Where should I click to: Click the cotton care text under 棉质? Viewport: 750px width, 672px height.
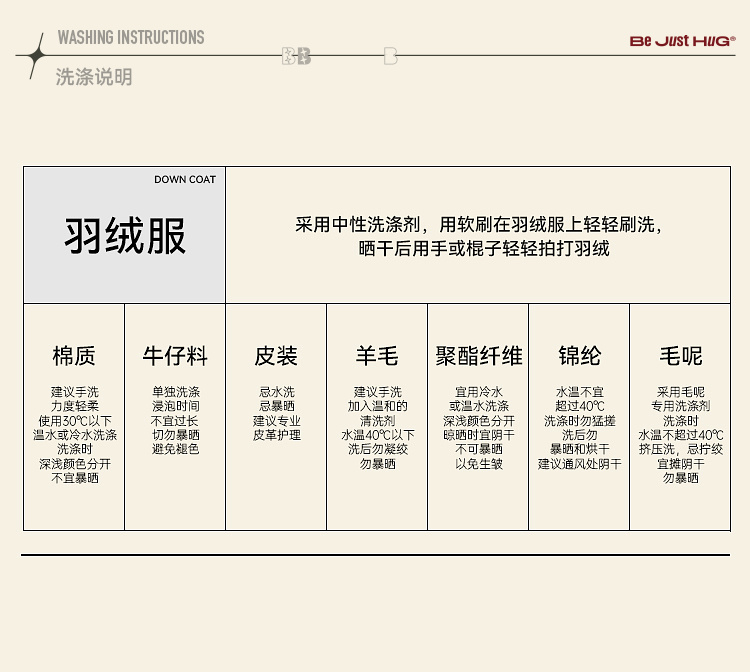coord(75,435)
